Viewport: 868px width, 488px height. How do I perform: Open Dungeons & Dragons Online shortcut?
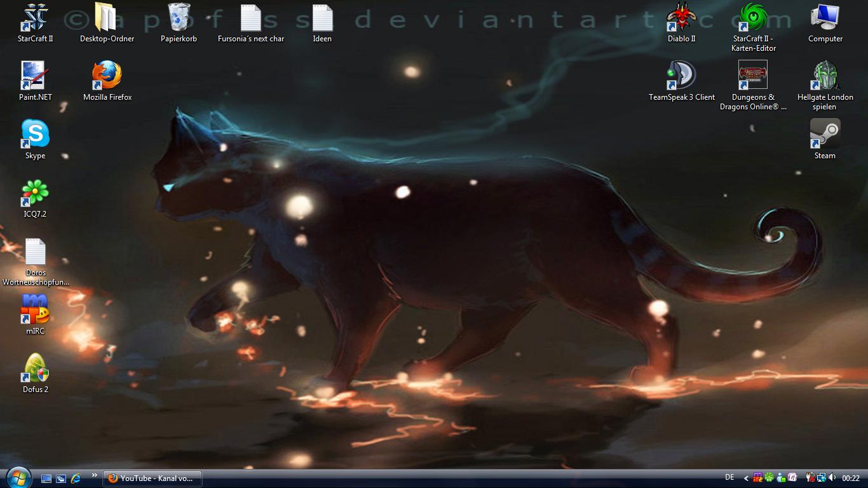(753, 86)
